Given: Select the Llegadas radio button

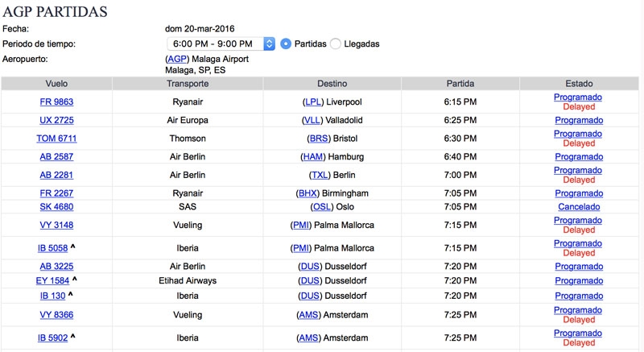Looking at the screenshot, I should [336, 43].
